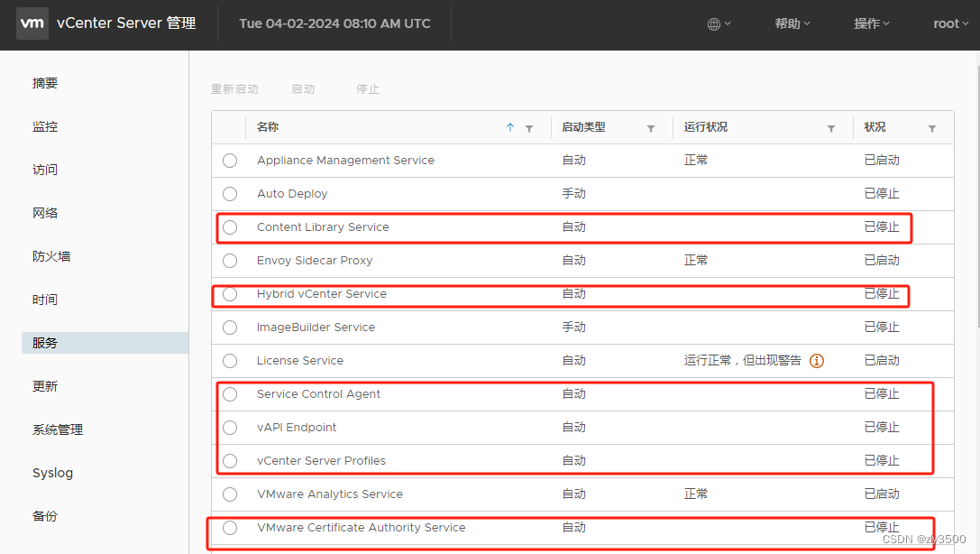Click the 运行正常，但出现警告 status text

742,361
